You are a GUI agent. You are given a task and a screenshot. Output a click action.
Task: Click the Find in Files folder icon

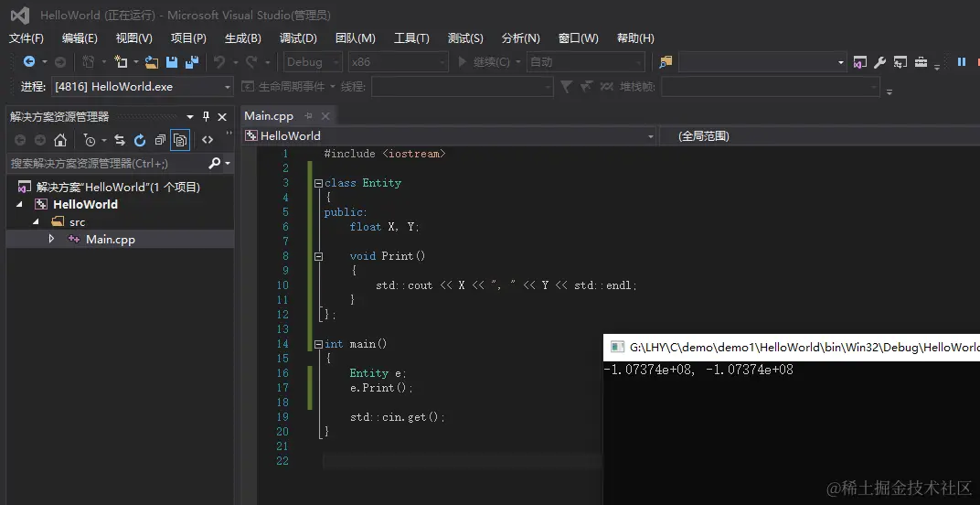pyautogui.click(x=666, y=61)
